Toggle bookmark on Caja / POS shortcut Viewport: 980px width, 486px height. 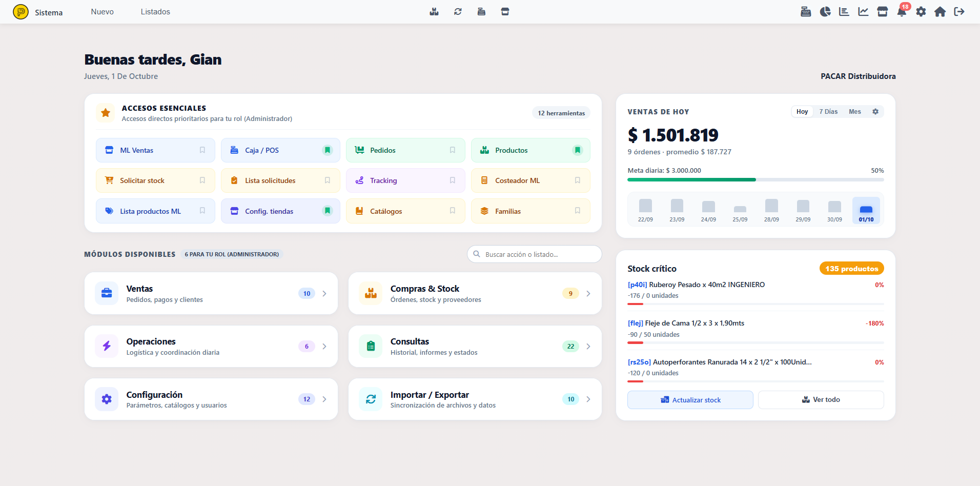pyautogui.click(x=328, y=150)
